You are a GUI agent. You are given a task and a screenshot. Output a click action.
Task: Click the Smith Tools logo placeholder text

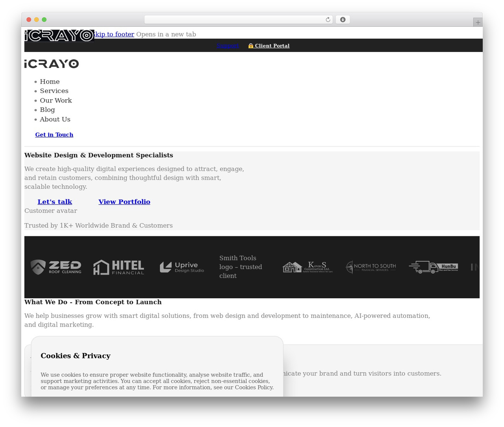coord(241,267)
